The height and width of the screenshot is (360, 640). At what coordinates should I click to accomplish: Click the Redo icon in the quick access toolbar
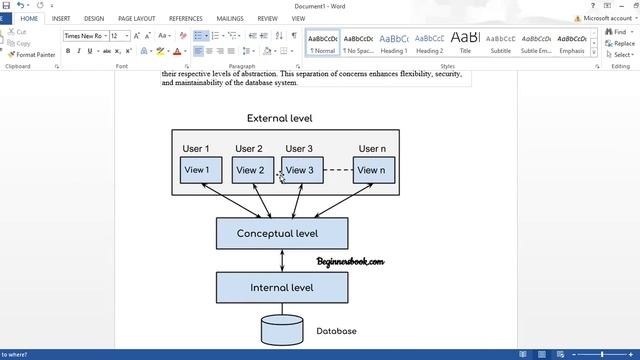pos(40,5)
